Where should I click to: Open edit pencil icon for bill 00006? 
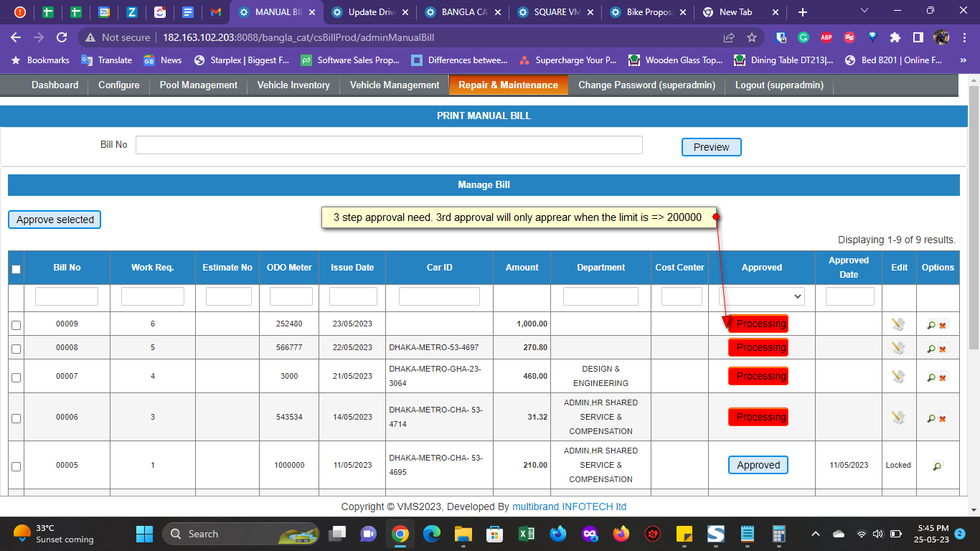coord(898,417)
